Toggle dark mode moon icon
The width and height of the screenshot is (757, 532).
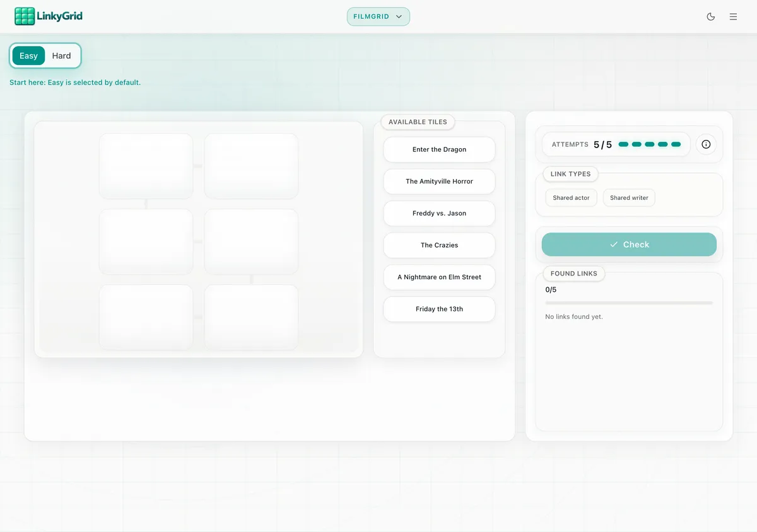tap(711, 16)
